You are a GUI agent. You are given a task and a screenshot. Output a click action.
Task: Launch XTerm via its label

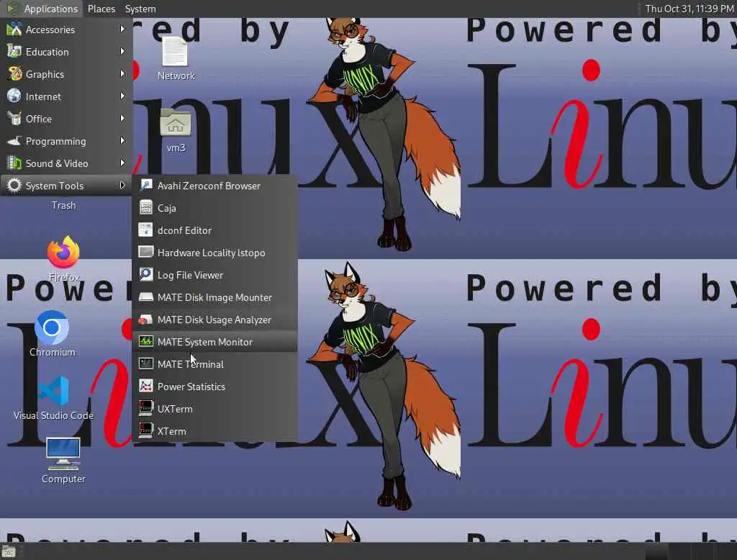(171, 431)
